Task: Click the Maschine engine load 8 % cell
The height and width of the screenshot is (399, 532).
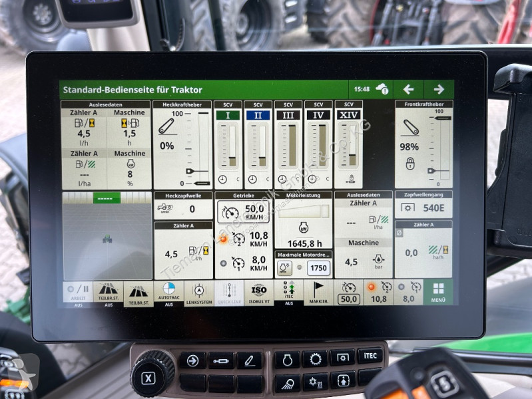Action: 129,168
